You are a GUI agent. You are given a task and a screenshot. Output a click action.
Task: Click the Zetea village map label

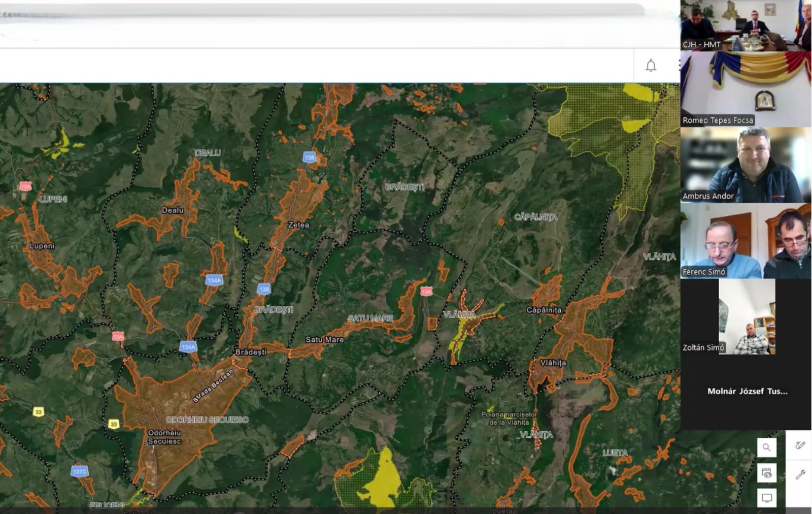(298, 225)
